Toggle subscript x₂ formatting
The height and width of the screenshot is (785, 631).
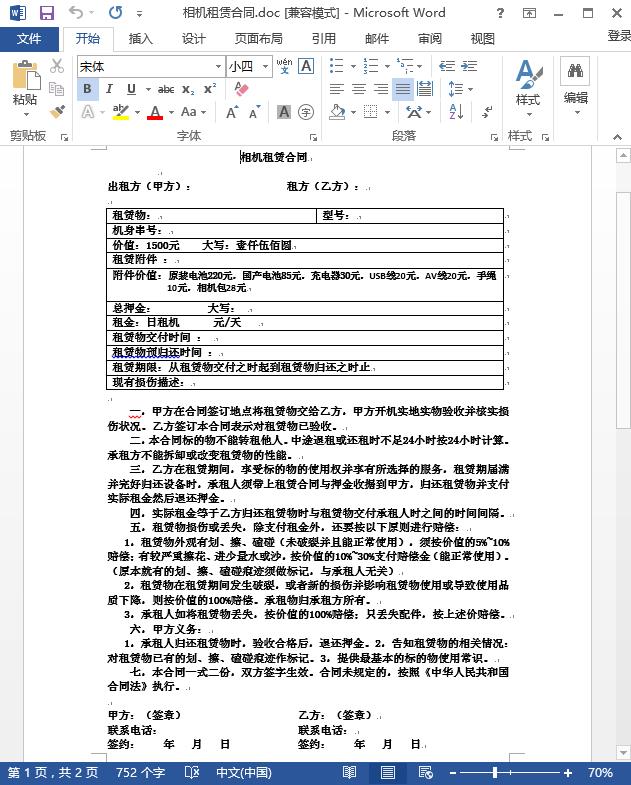click(188, 89)
